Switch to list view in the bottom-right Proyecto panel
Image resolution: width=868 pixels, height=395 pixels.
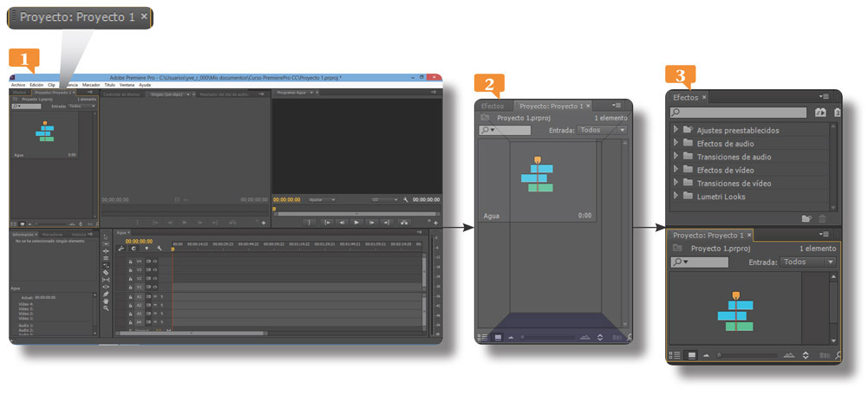tap(676, 355)
